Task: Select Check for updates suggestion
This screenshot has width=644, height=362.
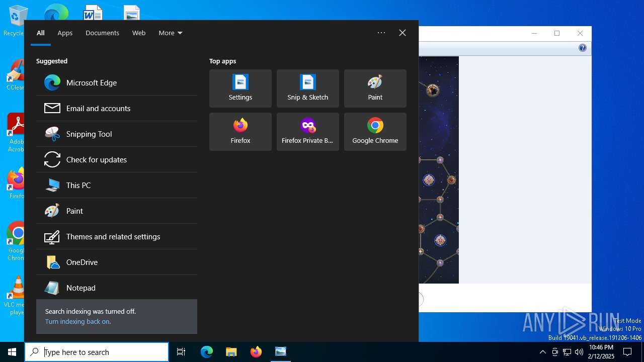Action: pyautogui.click(x=117, y=159)
